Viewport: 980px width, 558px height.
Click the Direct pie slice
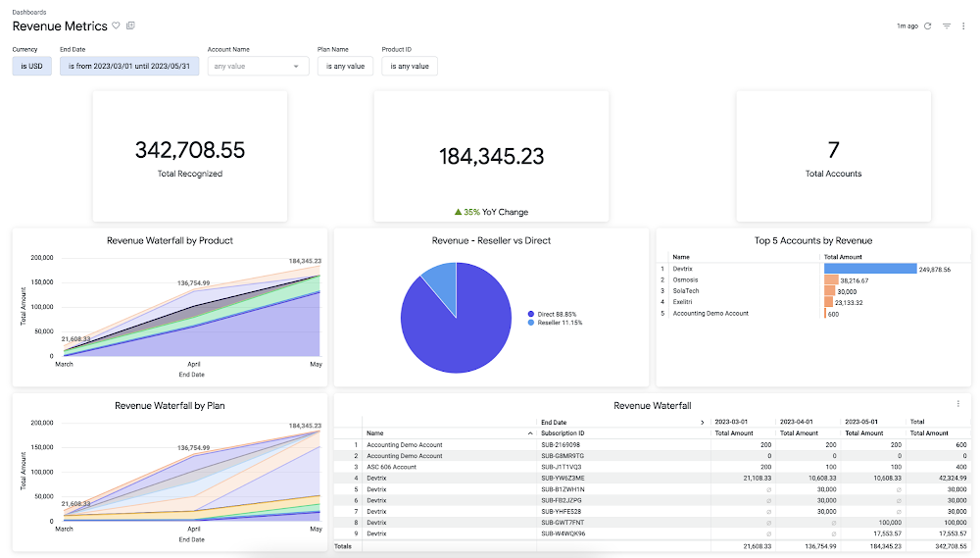[x=457, y=331]
